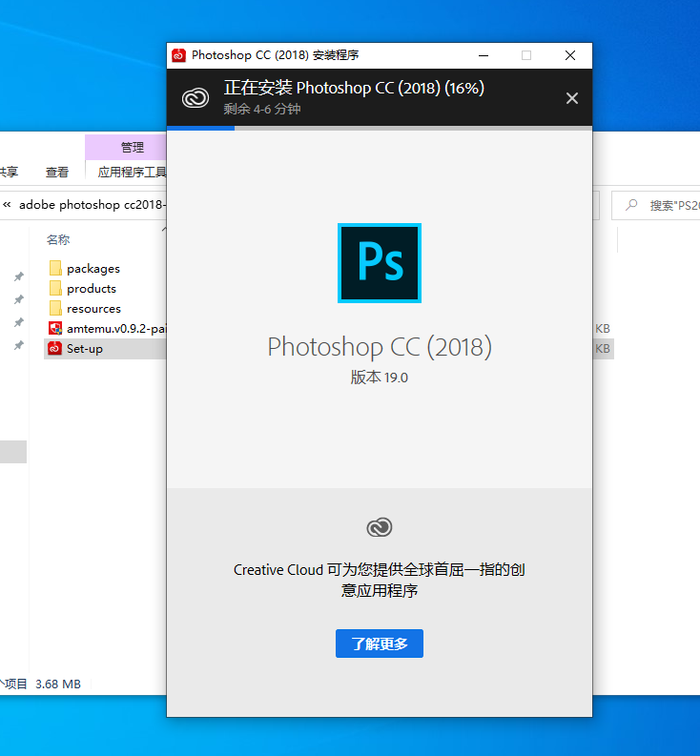Open the 共享 ribbon tab in Explorer
This screenshot has height=756, width=700.
[9, 173]
